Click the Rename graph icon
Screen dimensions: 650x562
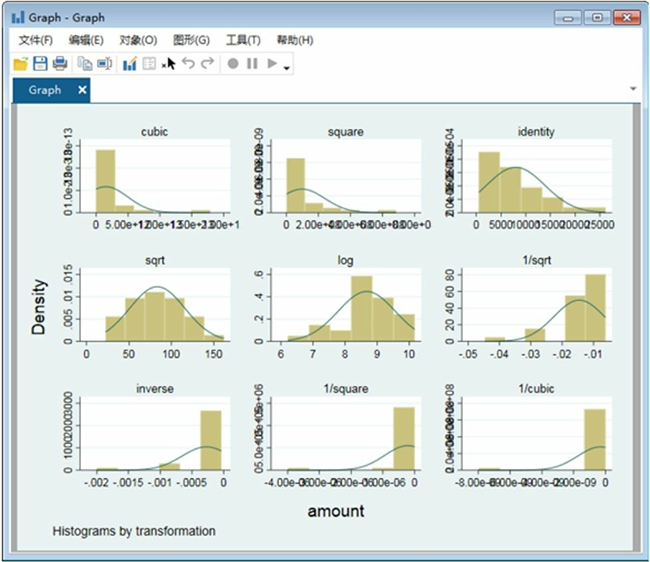(x=104, y=64)
